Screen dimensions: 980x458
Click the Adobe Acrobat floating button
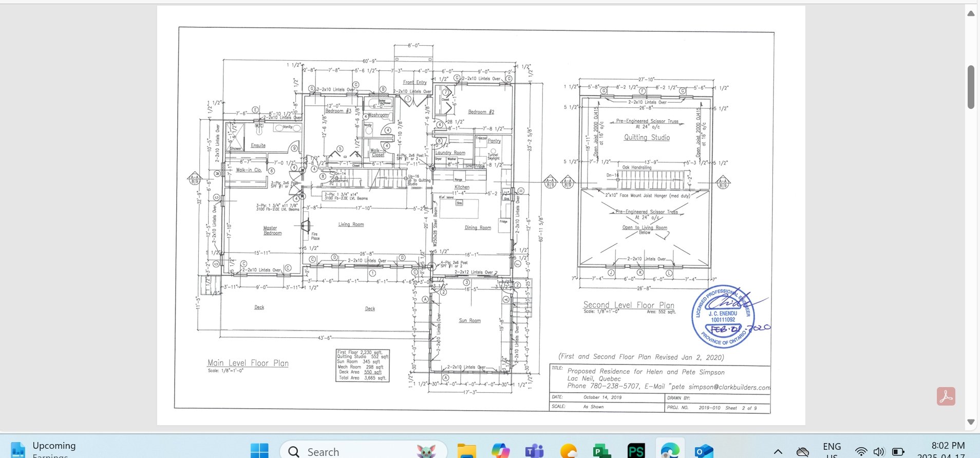(x=946, y=396)
